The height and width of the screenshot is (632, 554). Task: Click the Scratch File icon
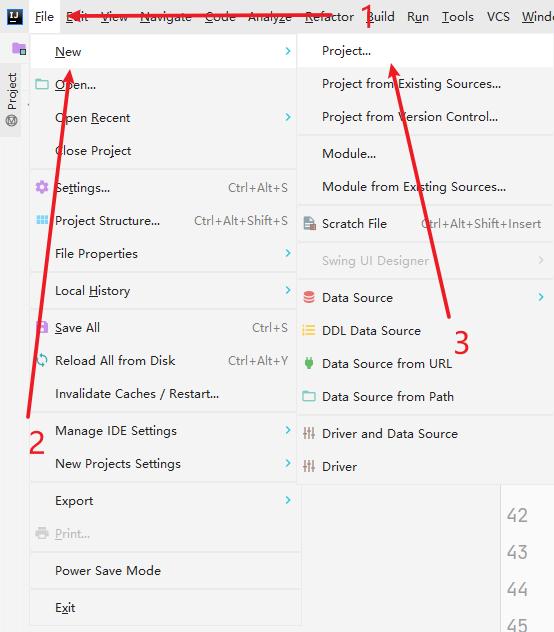point(309,223)
